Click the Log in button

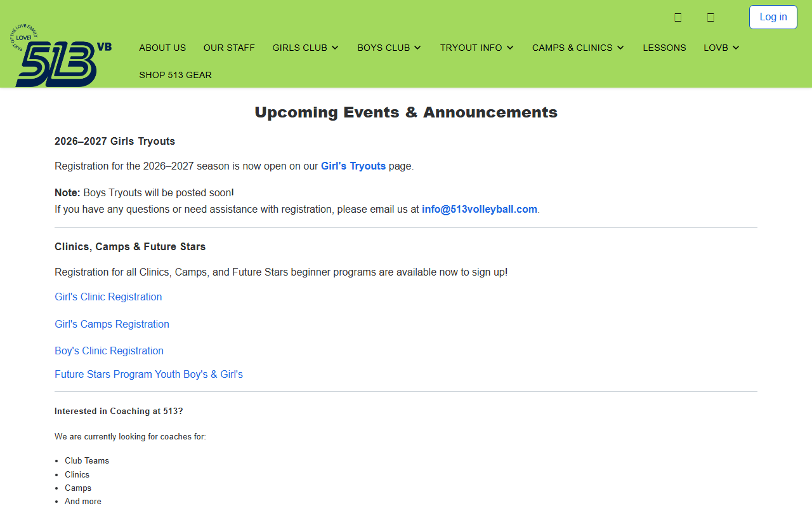(773, 17)
